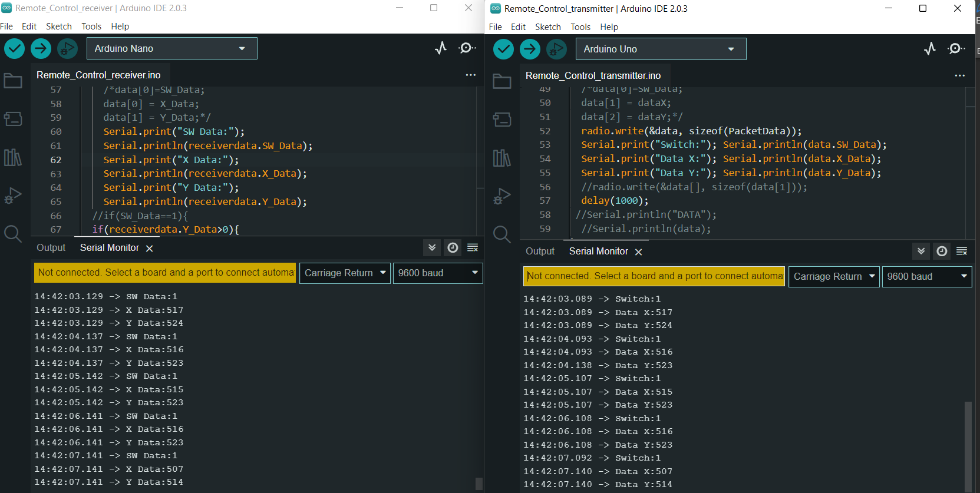Open Carriage Return dropdown in transmitter window

[x=834, y=276]
